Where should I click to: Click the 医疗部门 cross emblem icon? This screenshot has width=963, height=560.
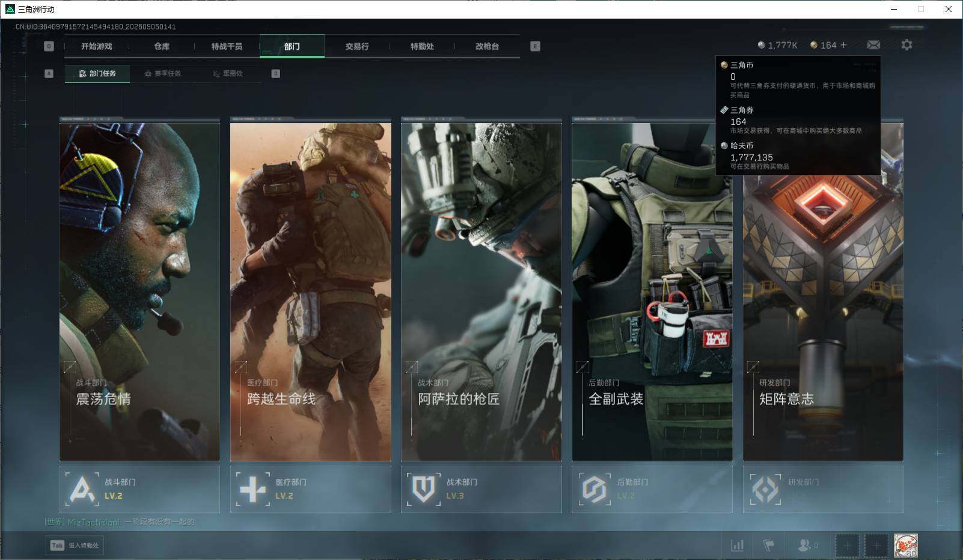(252, 489)
